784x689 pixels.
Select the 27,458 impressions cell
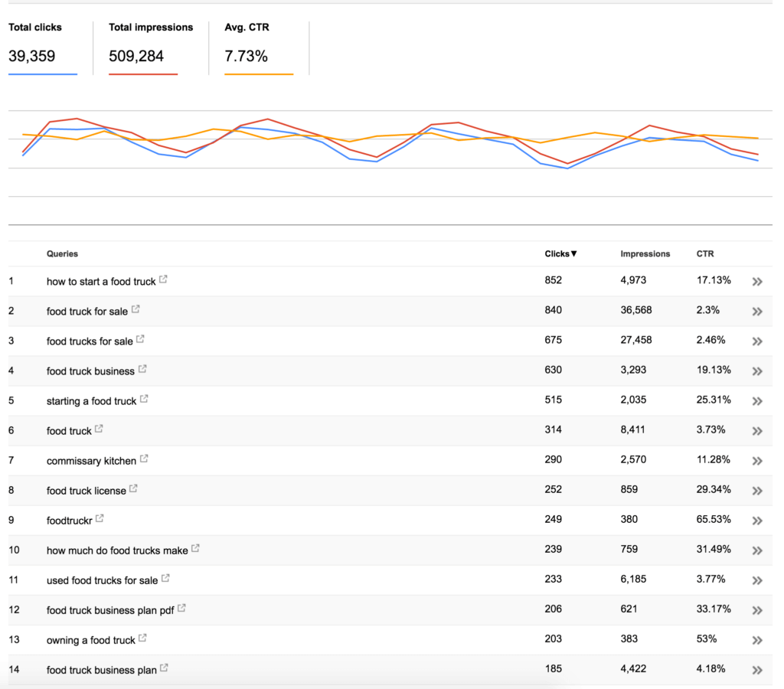pos(636,340)
